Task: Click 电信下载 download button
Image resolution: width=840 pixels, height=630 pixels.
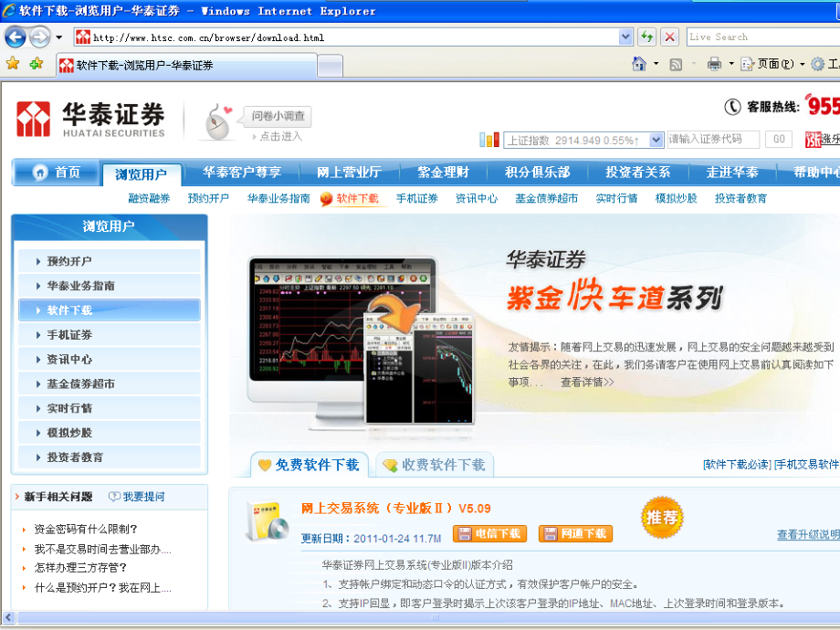Action: click(x=489, y=533)
